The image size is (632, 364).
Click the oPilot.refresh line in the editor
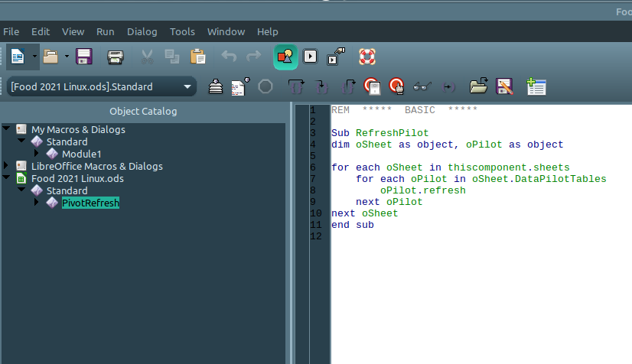click(x=422, y=190)
